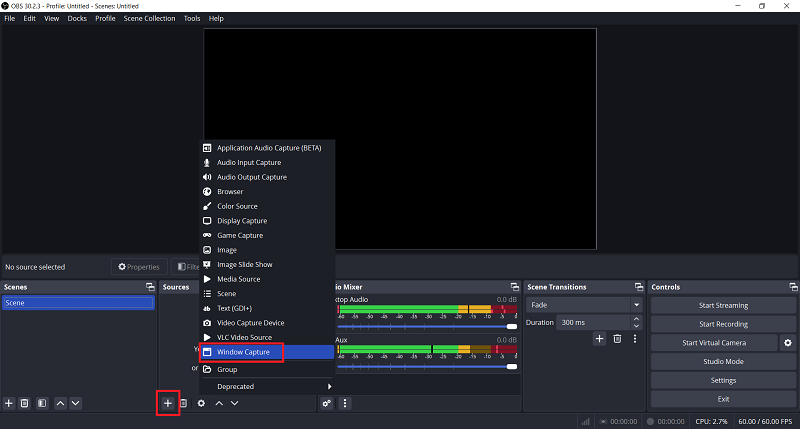Open source properties gear in Sources toolbar
The image size is (800, 429).
pyautogui.click(x=202, y=403)
